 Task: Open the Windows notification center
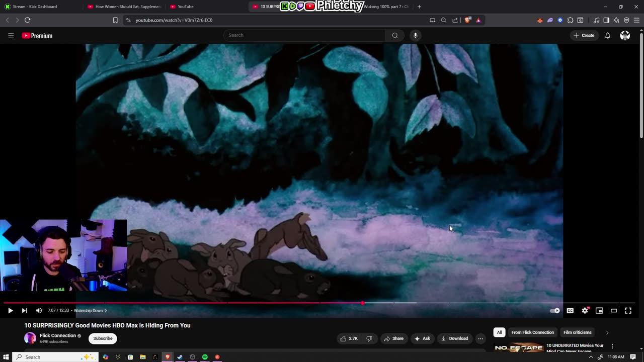click(x=633, y=357)
